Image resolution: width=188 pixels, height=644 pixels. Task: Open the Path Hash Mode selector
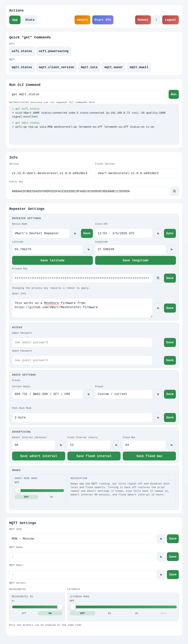(x=82, y=417)
